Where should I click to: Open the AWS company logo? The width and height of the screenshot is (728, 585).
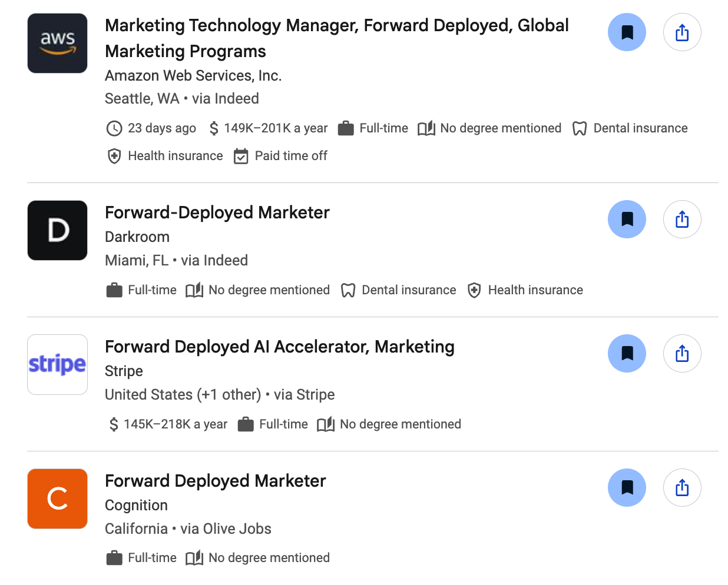(x=58, y=43)
